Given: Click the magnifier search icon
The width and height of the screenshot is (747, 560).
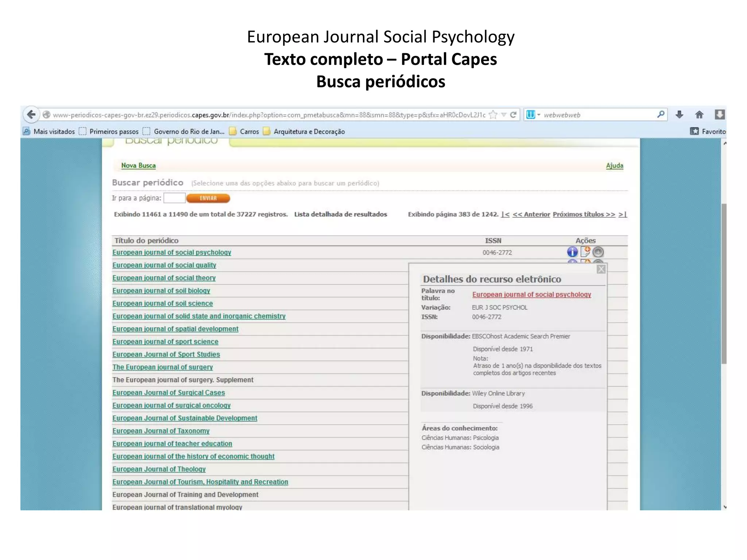Looking at the screenshot, I should (661, 114).
